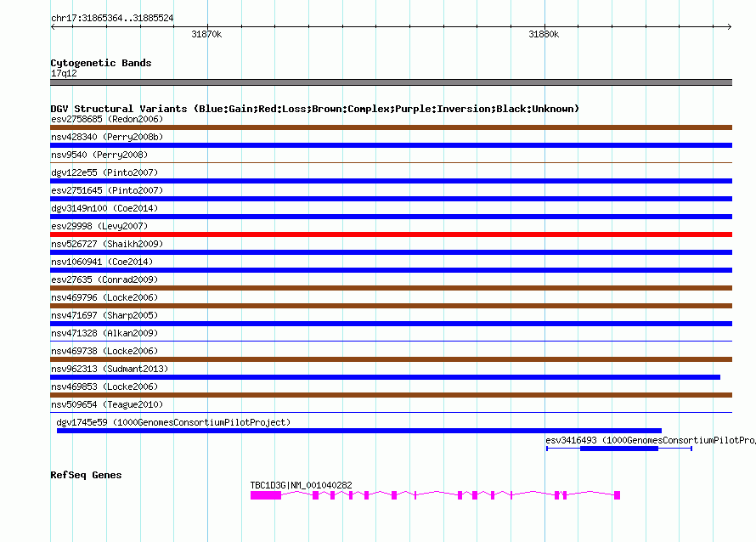Screen dimensions: 756x542
Task: Click the brown bar under nsv469853
Action: click(391, 395)
